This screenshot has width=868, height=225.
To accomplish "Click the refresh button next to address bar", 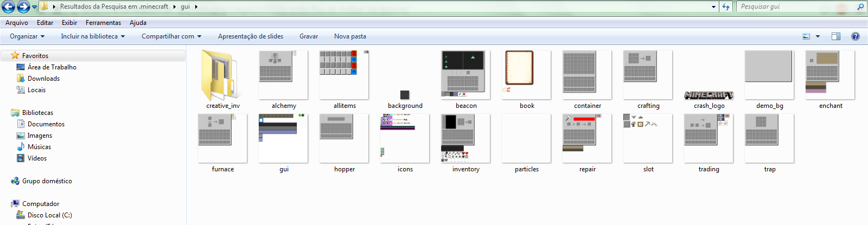I will (726, 7).
